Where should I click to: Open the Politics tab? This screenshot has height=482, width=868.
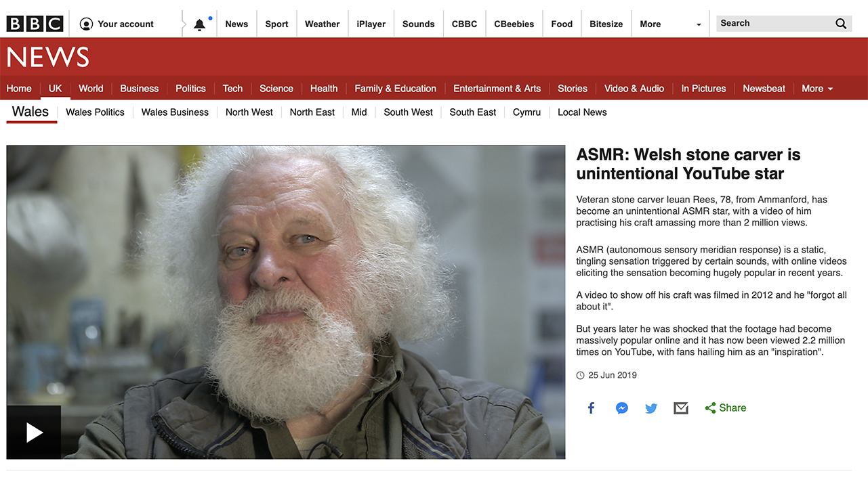tap(190, 89)
